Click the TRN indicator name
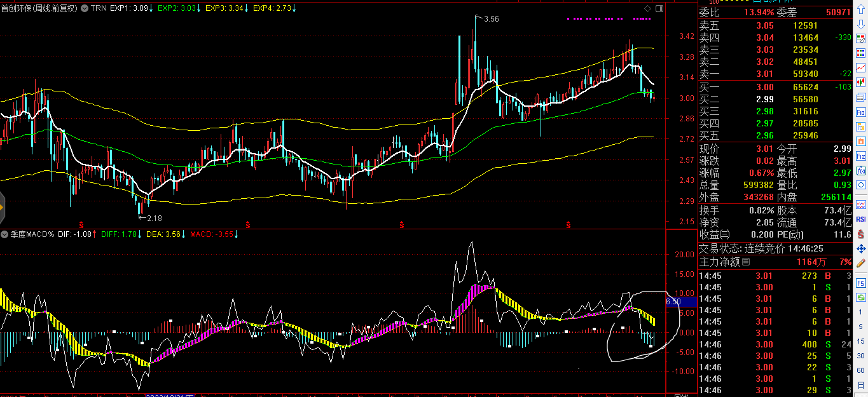The width and height of the screenshot is (868, 397). (x=99, y=8)
